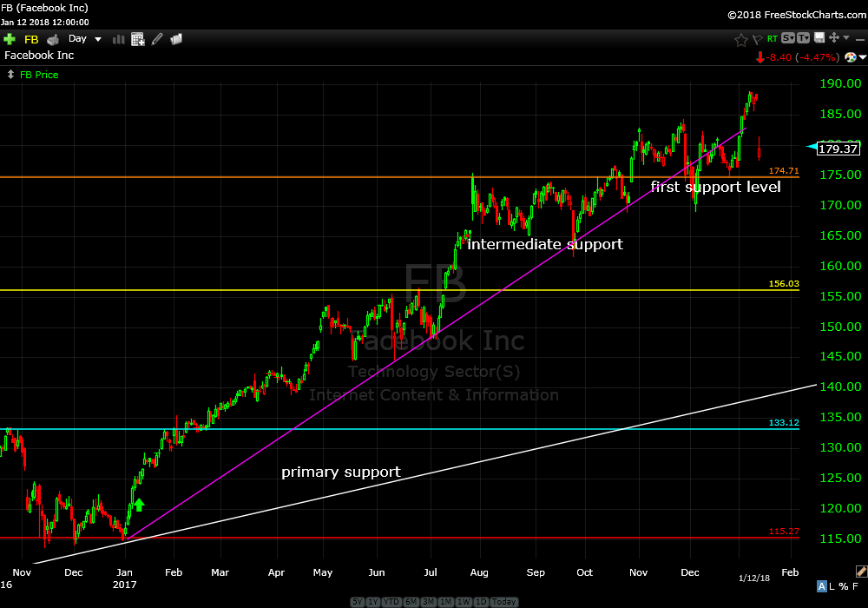Open the chart type bars icon

pyautogui.click(x=117, y=39)
